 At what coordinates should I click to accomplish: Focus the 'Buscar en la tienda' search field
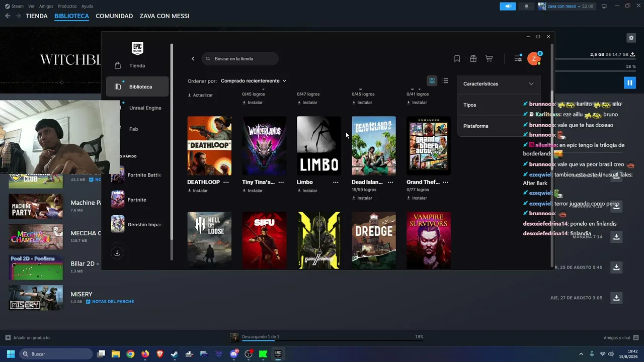pyautogui.click(x=240, y=59)
